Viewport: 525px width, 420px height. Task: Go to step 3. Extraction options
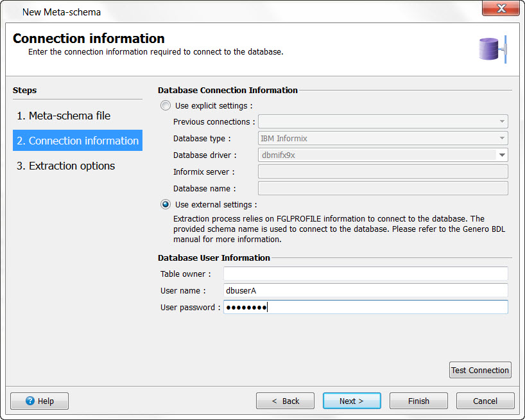pos(65,166)
